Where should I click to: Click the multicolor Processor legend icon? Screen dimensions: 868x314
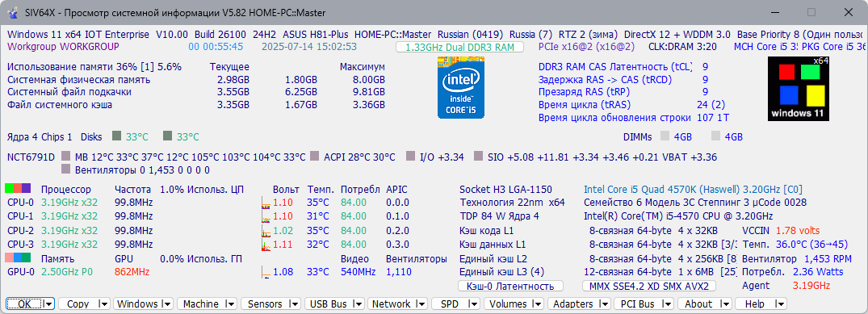pos(18,189)
